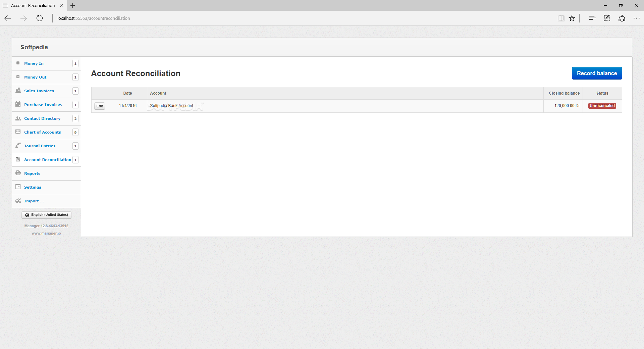Screen dimensions: 644x349
Task: Open the Purchase Invoices menu item
Action: [46, 105]
